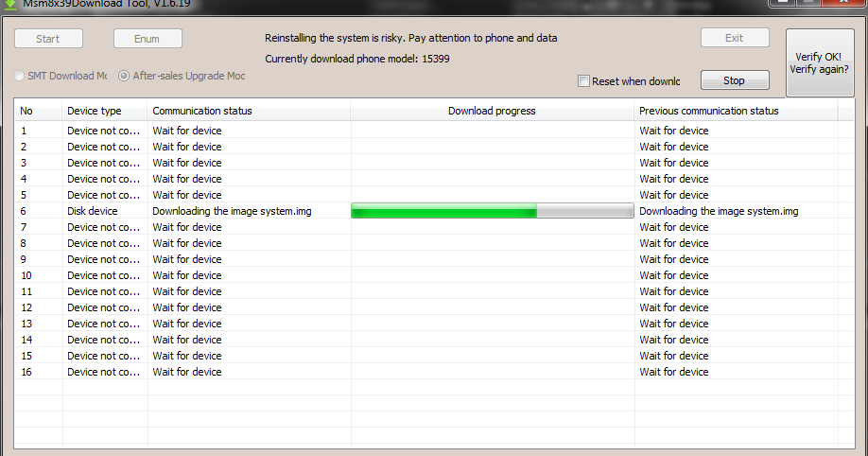Screen dimensions: 868x456
Task: Sort by the No column header
Action: [x=38, y=111]
